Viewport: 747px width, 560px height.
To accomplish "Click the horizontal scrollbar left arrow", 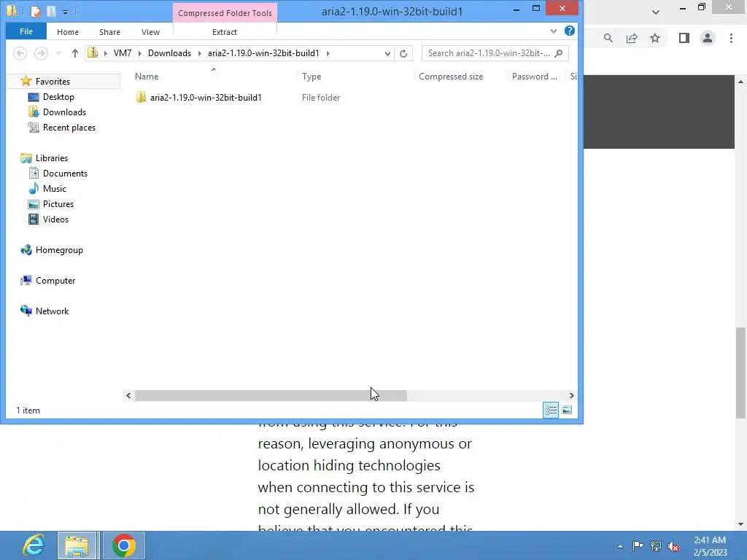I will (128, 395).
